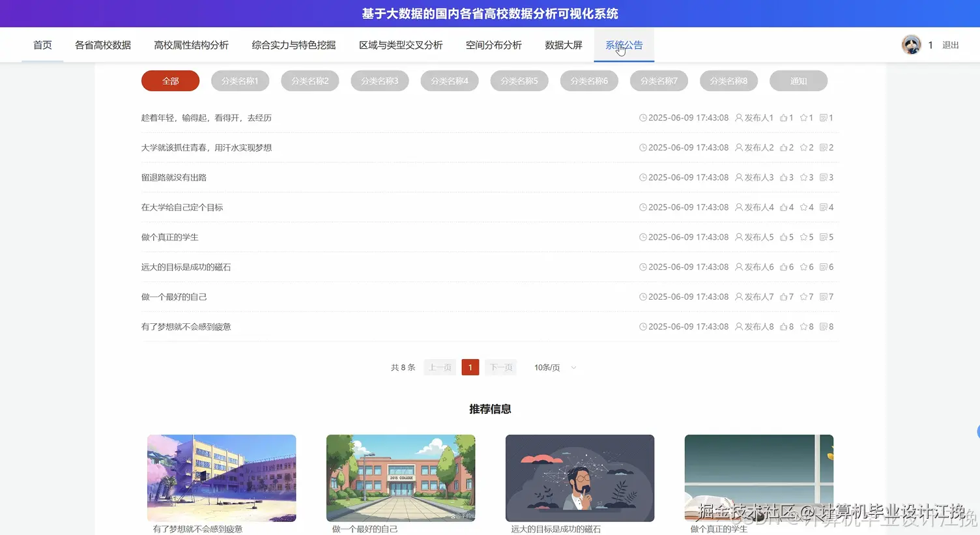
Task: Click the clock icon on the 做个真正的学生 row
Action: [x=643, y=237]
